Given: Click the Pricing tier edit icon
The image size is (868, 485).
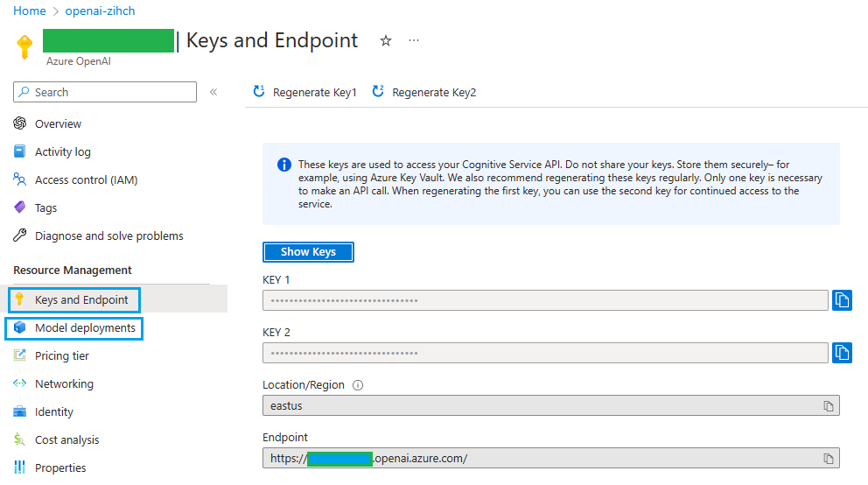Looking at the screenshot, I should coord(19,355).
